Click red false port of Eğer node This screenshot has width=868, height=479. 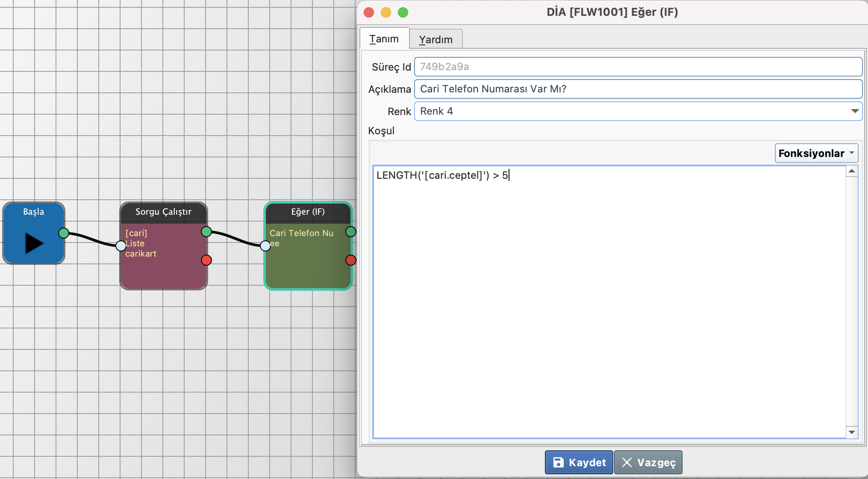click(351, 260)
